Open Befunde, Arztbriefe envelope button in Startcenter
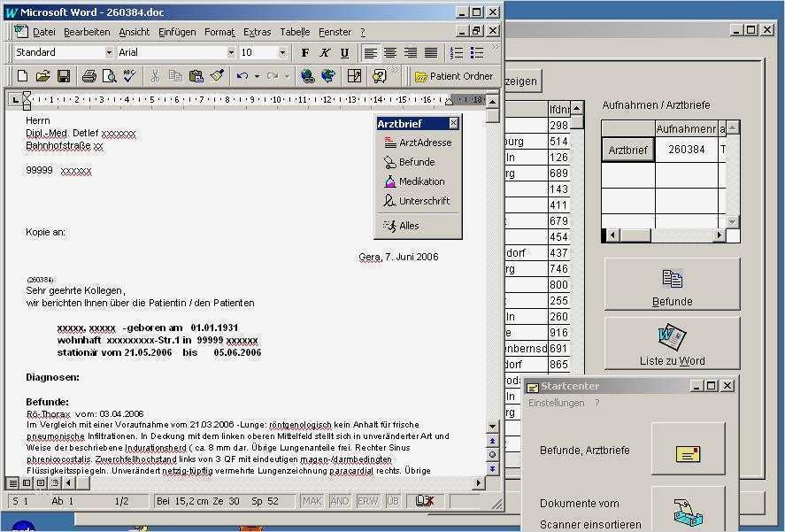 click(688, 449)
